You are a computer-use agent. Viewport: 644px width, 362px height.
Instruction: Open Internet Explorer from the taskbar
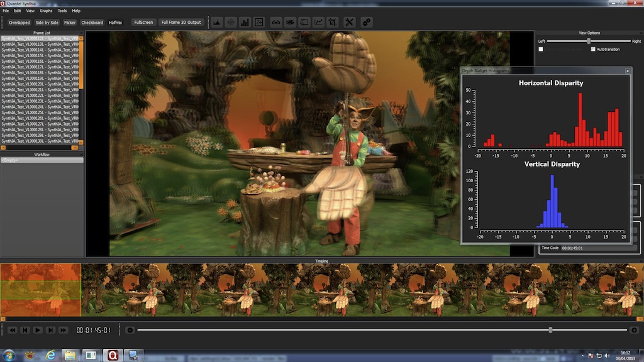click(x=50, y=355)
